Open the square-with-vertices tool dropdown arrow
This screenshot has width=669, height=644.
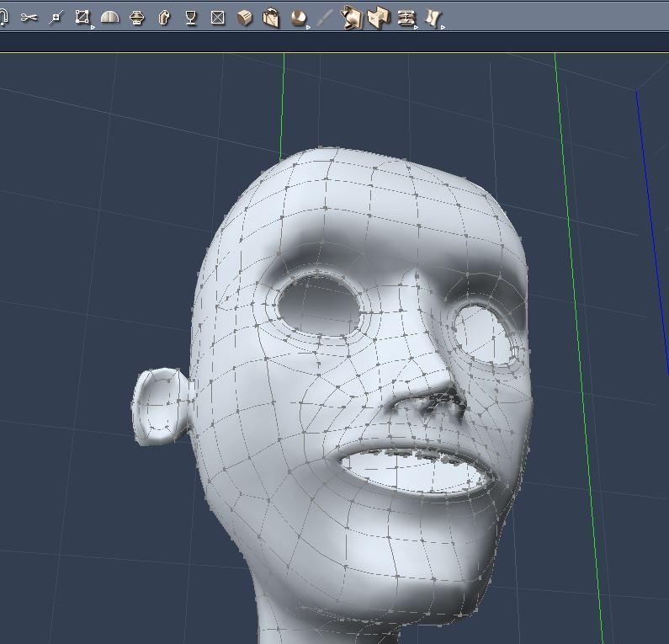click(93, 27)
